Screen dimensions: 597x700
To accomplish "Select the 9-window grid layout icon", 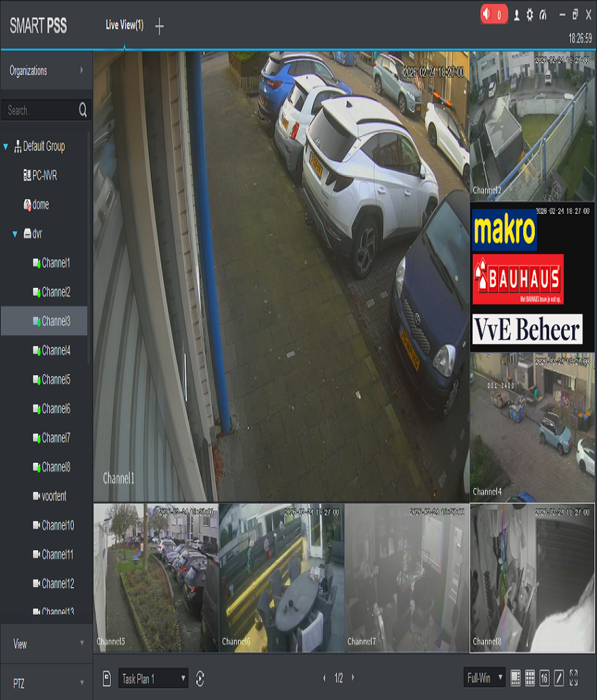I will 530,678.
